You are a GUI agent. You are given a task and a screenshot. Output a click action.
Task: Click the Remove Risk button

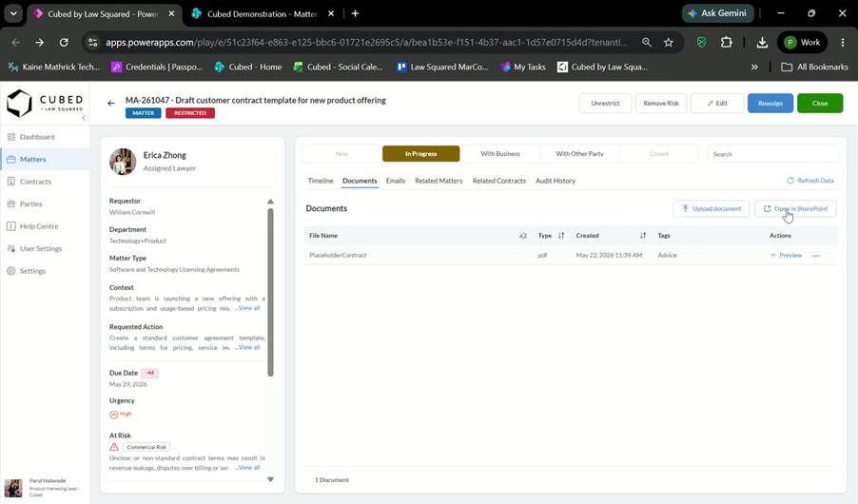(660, 103)
